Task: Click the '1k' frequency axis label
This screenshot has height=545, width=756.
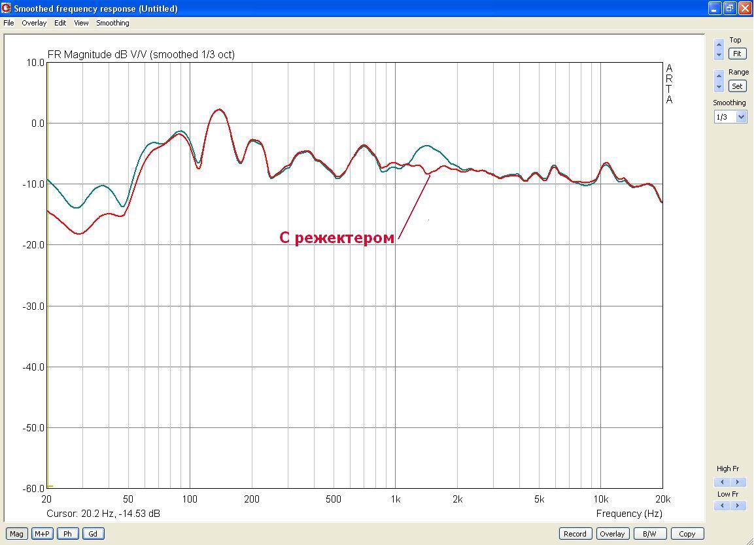Action: [x=396, y=499]
